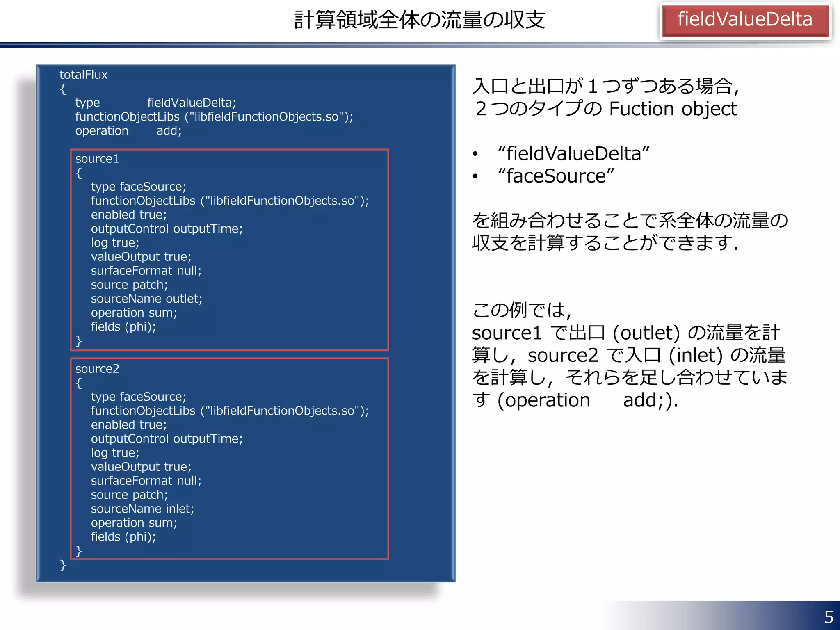Click "log true;" in source2 block
Screen dimensions: 840x630
[115, 453]
